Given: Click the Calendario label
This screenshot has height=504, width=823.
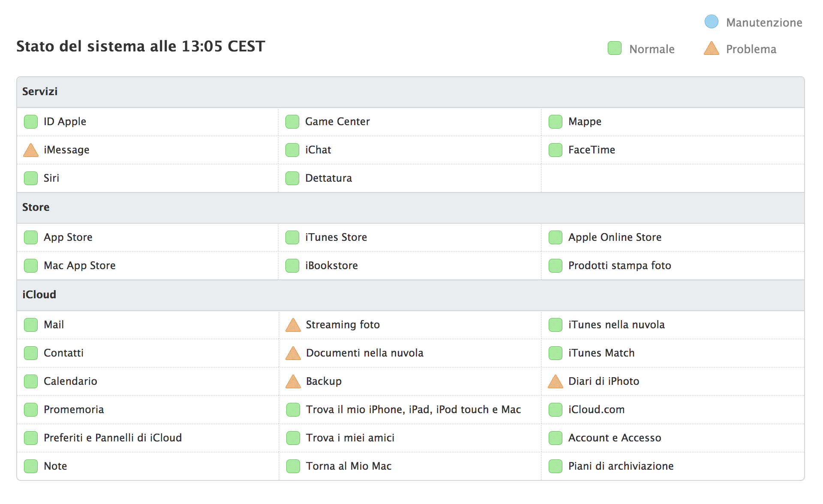Looking at the screenshot, I should coord(70,381).
